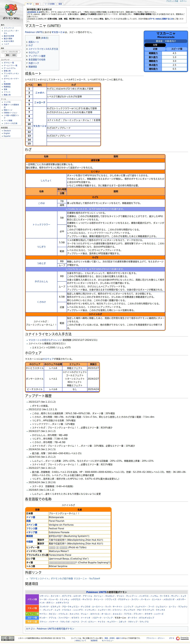190x644 pixels.
Task: Open おまかせ表示 random page link
Action: tap(9, 41)
